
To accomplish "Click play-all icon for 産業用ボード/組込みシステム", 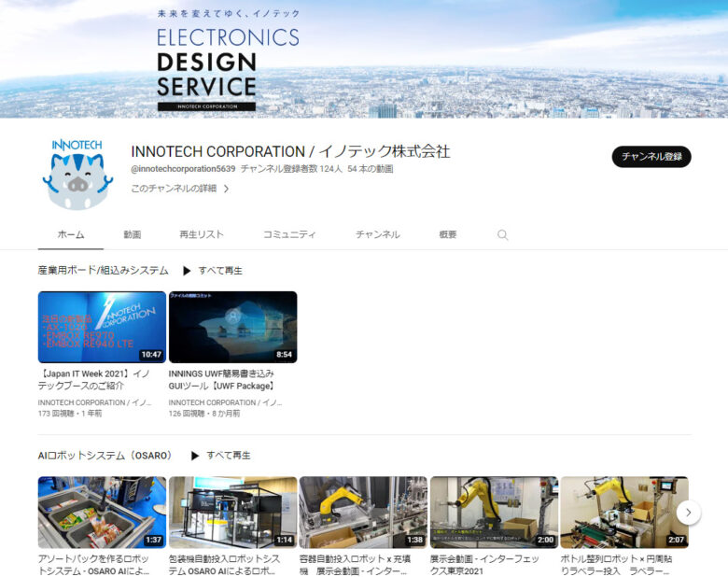I will point(187,271).
